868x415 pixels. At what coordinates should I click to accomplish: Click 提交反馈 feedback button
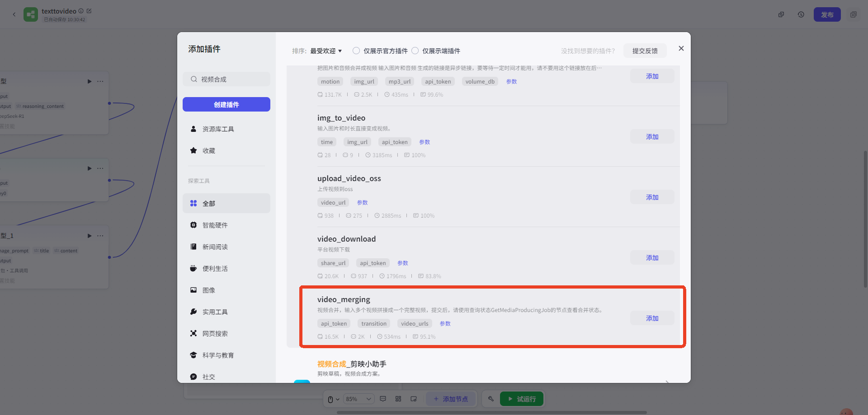[645, 51]
